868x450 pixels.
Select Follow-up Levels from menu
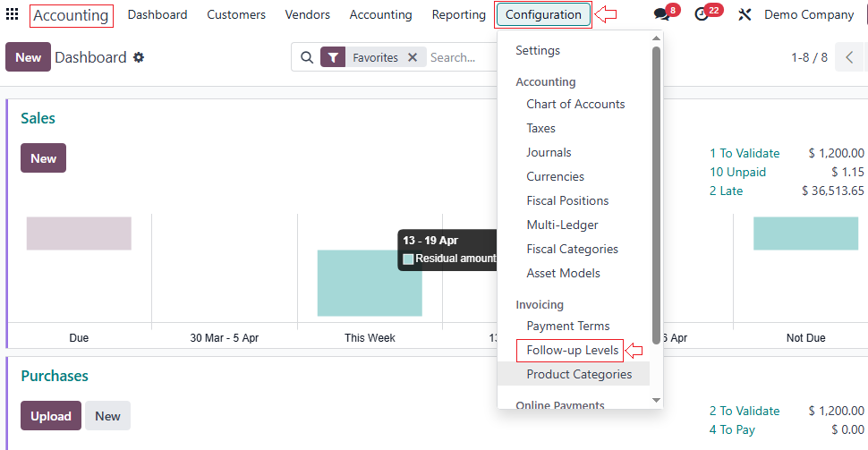tap(573, 350)
